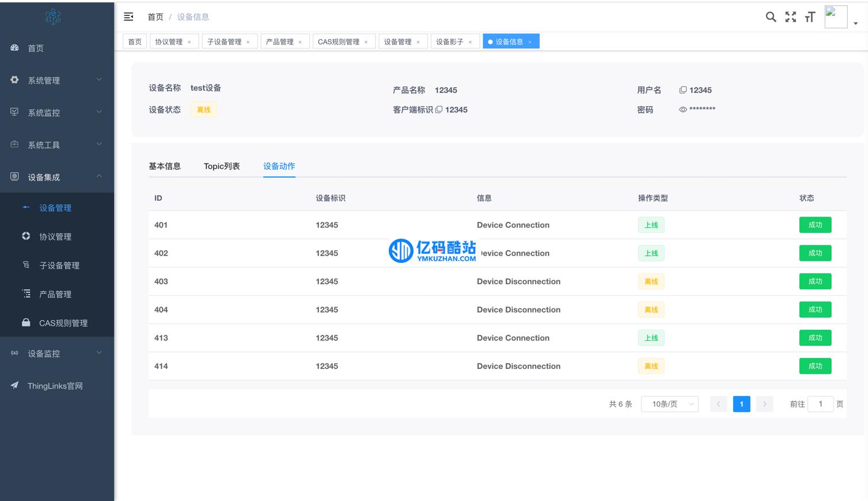The height and width of the screenshot is (501, 868).
Task: Click 成功 status button in row 414
Action: coord(816,366)
